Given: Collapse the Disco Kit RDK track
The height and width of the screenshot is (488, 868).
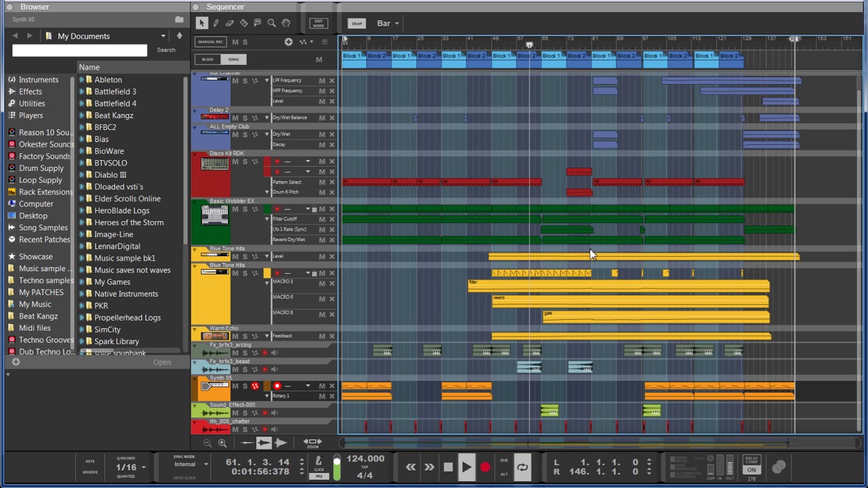Looking at the screenshot, I should (x=195, y=155).
